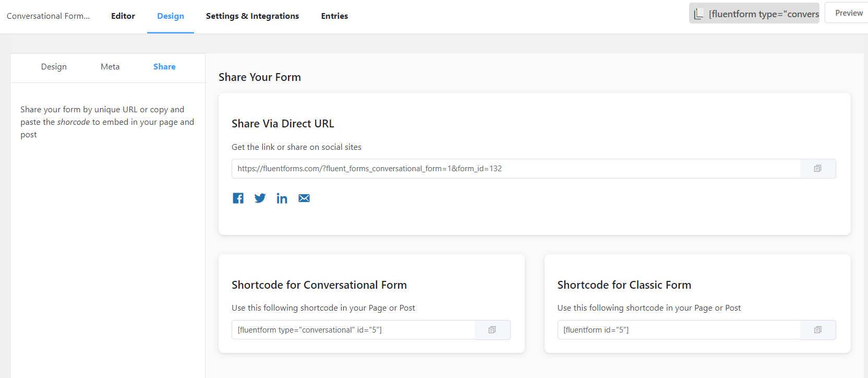Select the Share sub-tab
The image size is (868, 378).
tap(164, 67)
